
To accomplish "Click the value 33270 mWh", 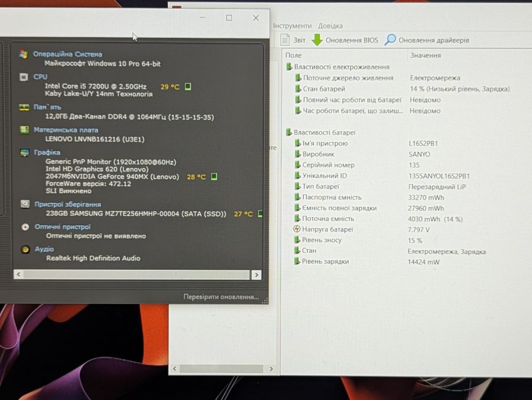I will tap(426, 197).
